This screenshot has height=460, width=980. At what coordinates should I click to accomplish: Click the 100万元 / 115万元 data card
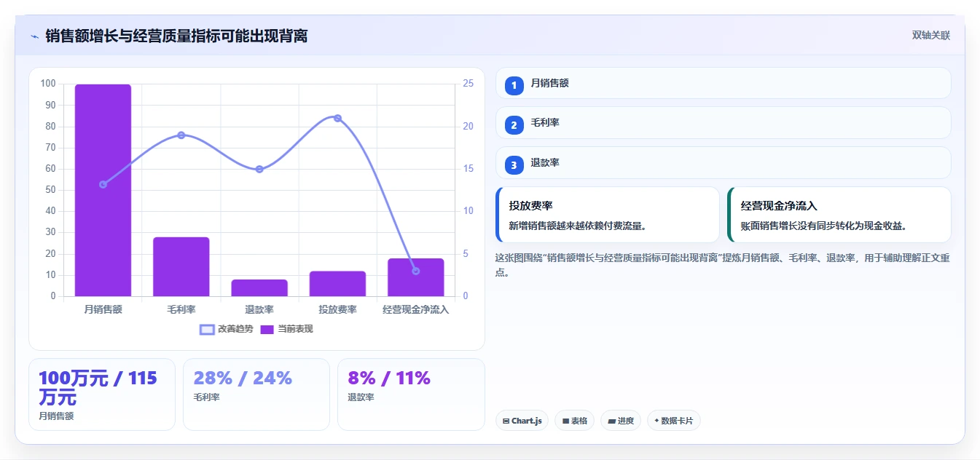point(102,394)
